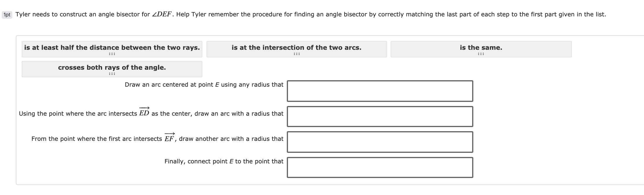The image size is (644, 195).
Task: Click the drag handle on "is at the intersection of the two arcs."
Action: click(x=297, y=54)
